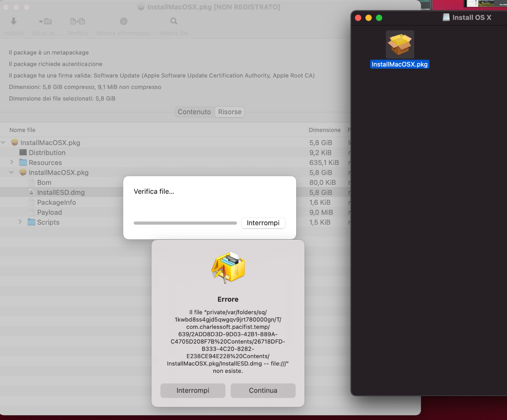Click the Estrai in... toolbar icon
Viewport: 507px width, 420px height.
pyautogui.click(x=45, y=21)
